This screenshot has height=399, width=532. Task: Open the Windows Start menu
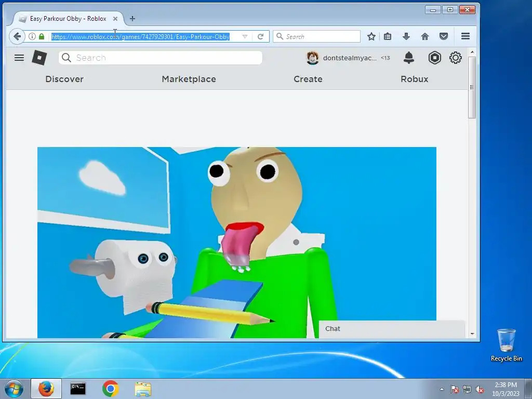14,389
